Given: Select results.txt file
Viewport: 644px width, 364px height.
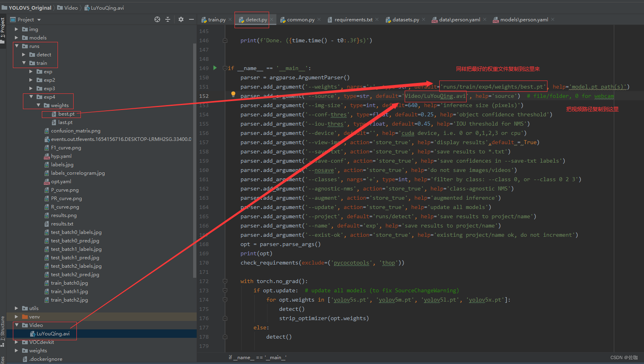Looking at the screenshot, I should [x=58, y=224].
